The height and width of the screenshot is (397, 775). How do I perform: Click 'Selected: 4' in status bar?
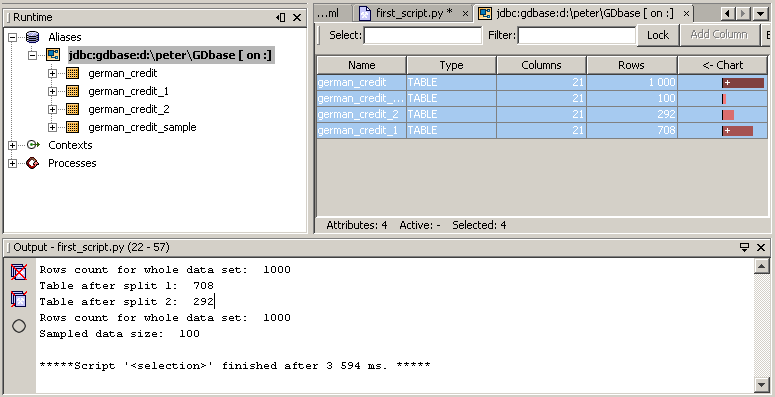[479, 225]
